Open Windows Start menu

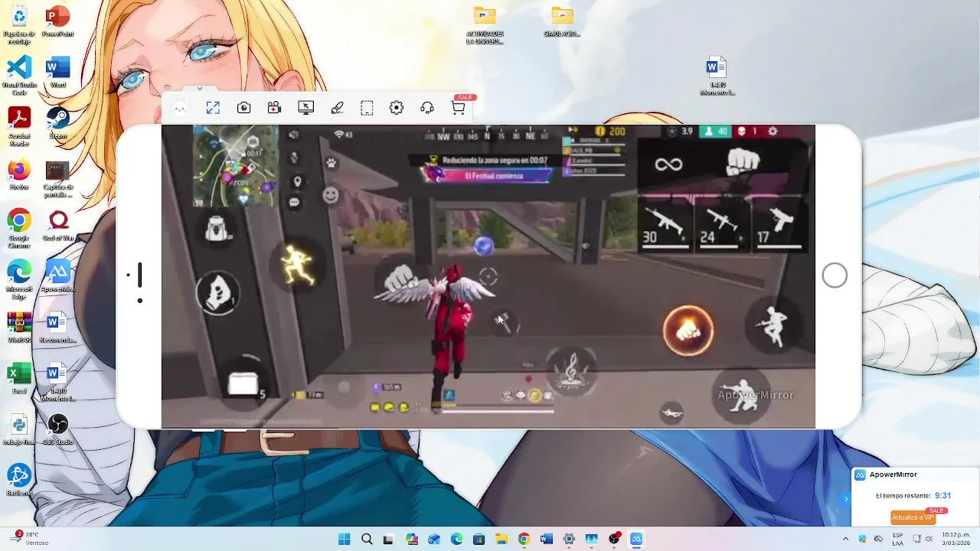345,539
